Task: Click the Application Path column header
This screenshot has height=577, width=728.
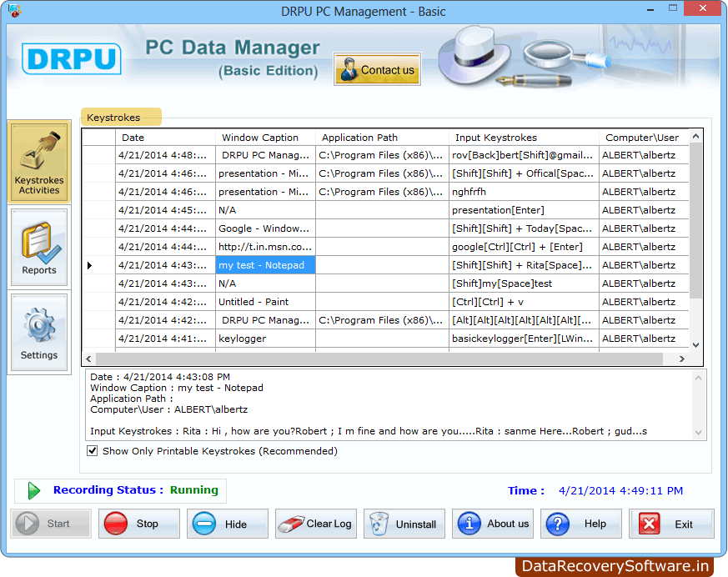Action: coord(383,138)
